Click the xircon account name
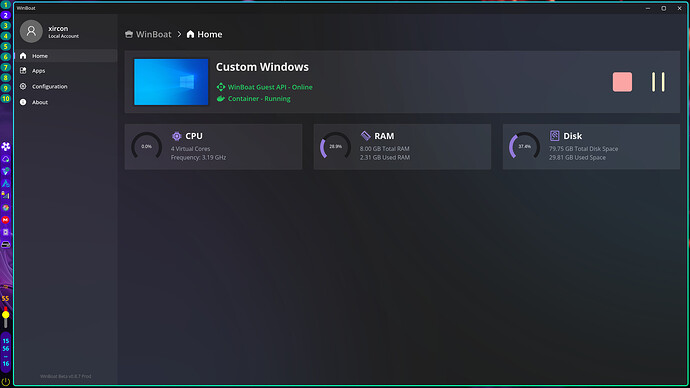This screenshot has width=690, height=388. 58,29
